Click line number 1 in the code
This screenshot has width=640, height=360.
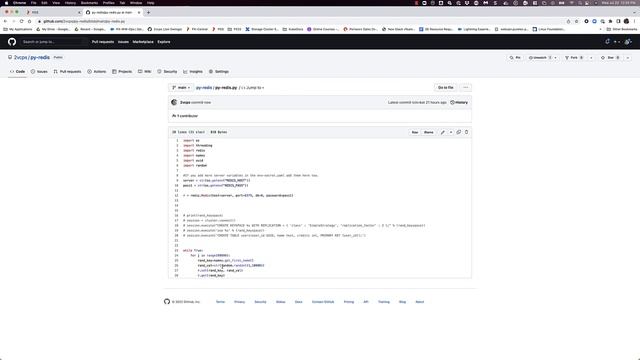point(177,140)
